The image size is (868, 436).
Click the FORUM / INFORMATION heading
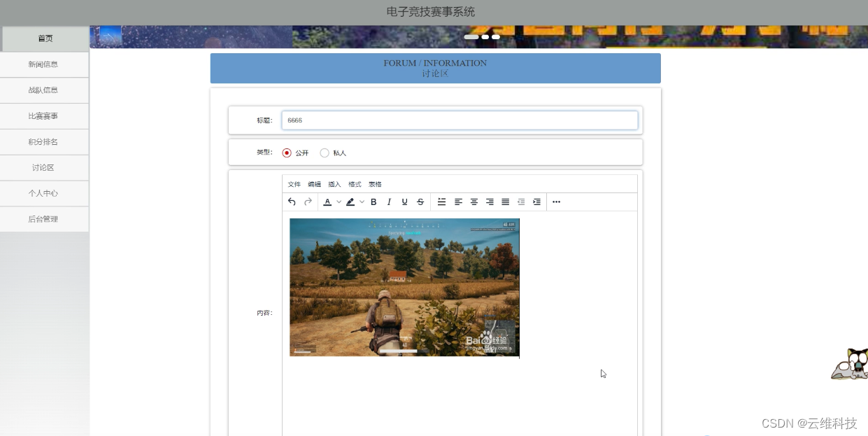point(435,63)
